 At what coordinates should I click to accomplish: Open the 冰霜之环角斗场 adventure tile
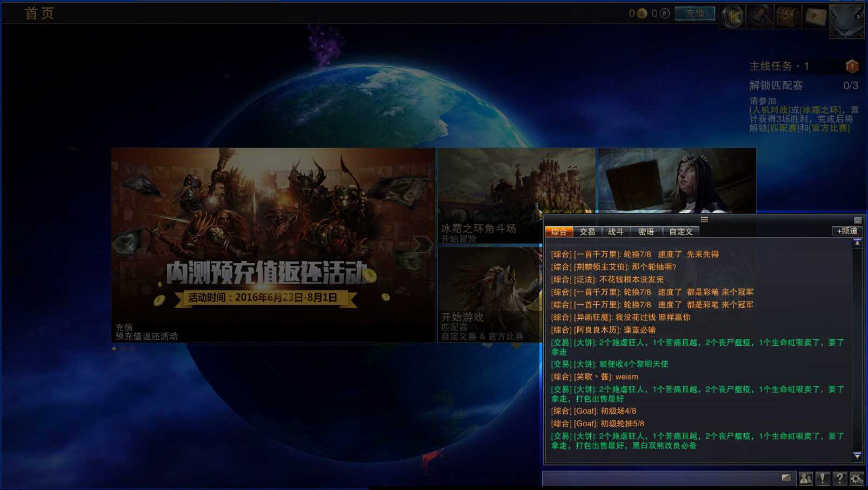coord(489,196)
